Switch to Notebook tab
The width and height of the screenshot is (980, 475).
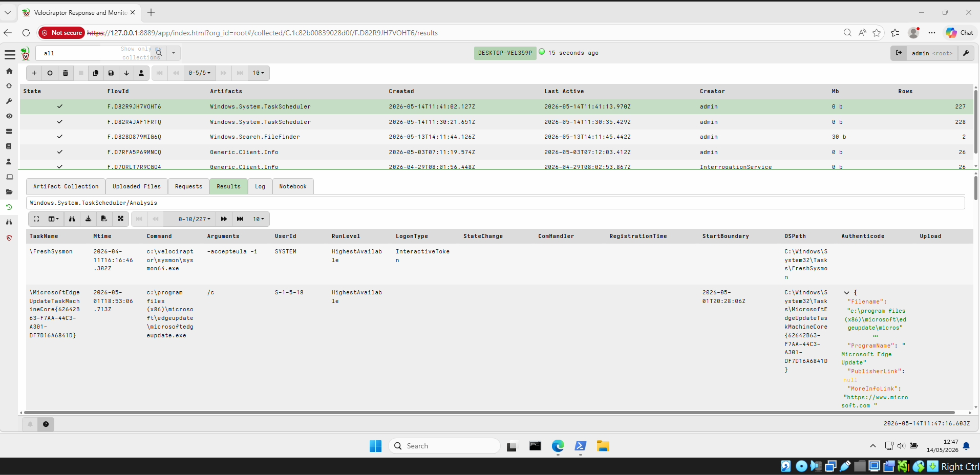coord(293,186)
